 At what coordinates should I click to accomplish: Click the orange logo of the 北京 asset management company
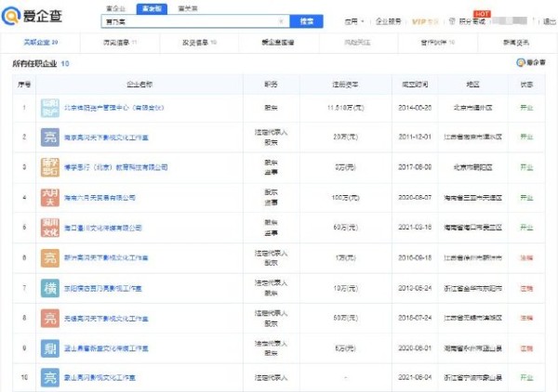click(49, 108)
